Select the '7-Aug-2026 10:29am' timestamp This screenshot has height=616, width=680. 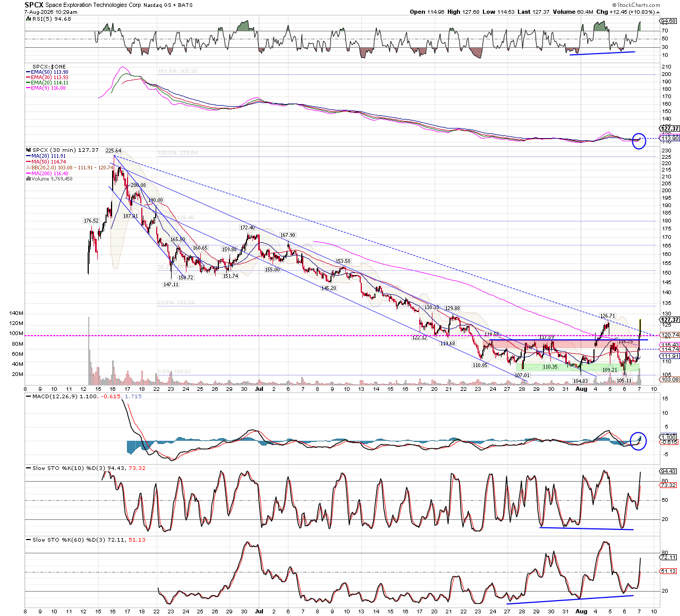tap(50, 11)
